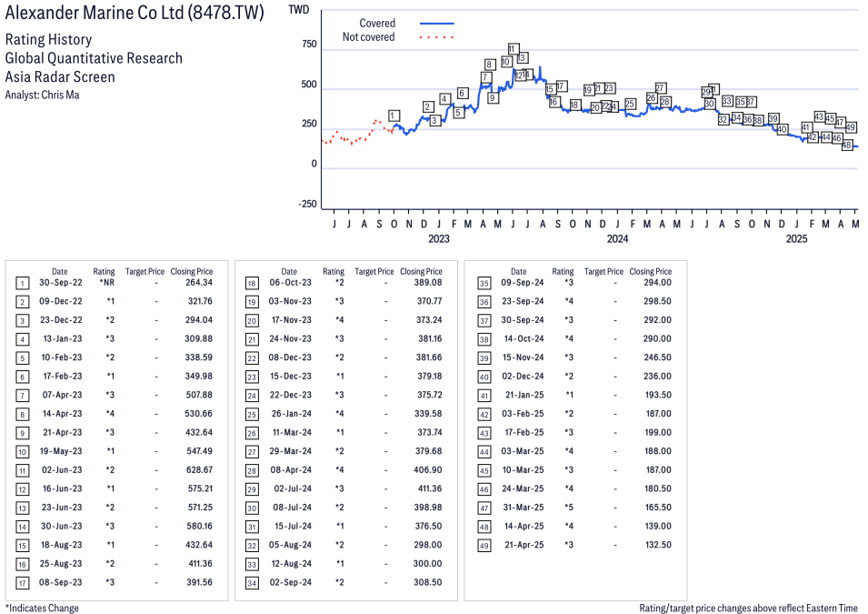Select the closing price 391.56 in row 17
Screen dimensions: 868x614
[x=199, y=582]
